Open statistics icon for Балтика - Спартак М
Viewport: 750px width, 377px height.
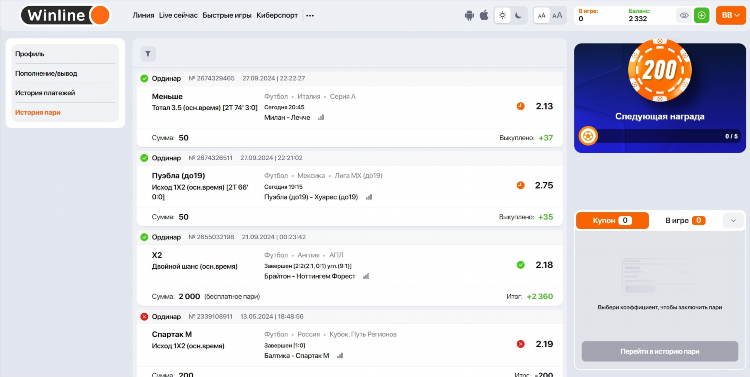pyautogui.click(x=340, y=356)
